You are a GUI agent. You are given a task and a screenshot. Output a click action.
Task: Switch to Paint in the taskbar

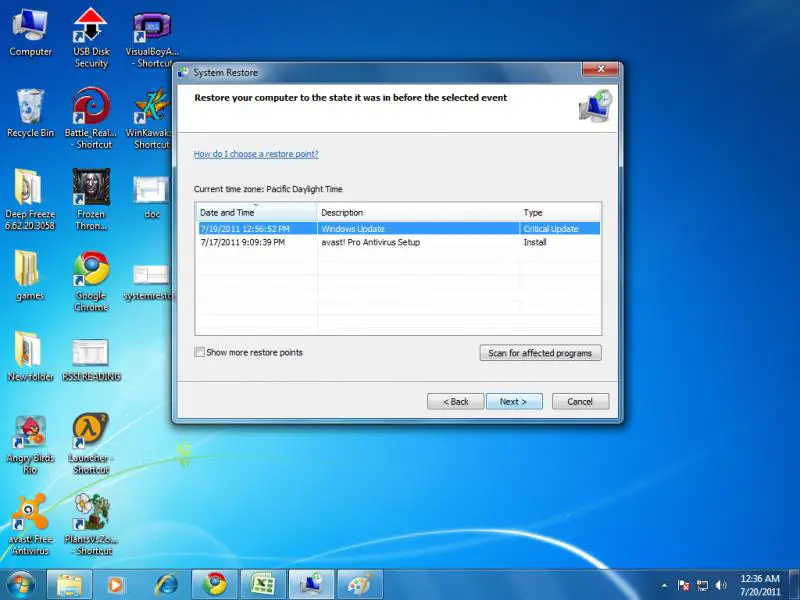point(360,585)
